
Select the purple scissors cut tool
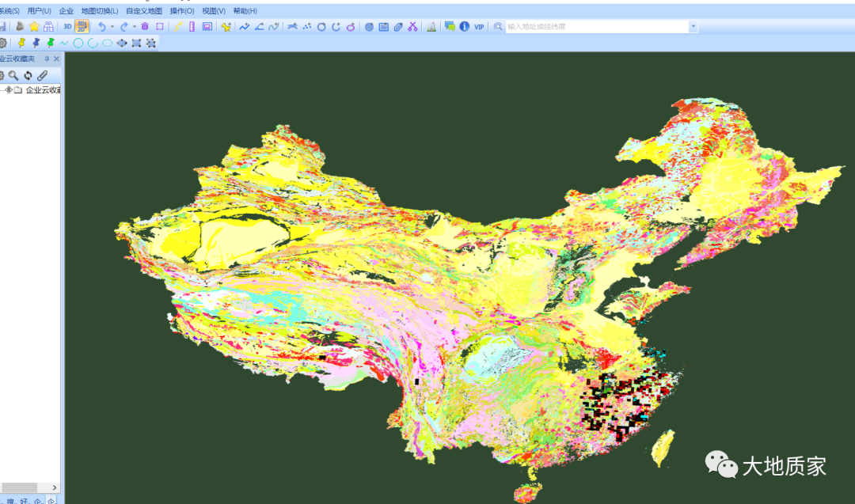tap(412, 26)
